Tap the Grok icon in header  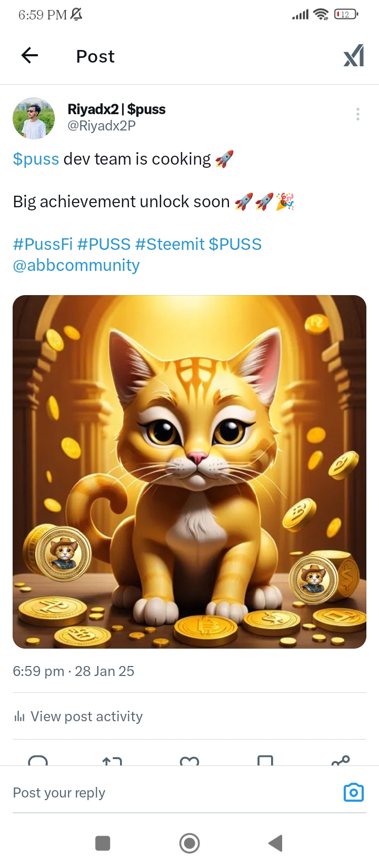coord(354,55)
